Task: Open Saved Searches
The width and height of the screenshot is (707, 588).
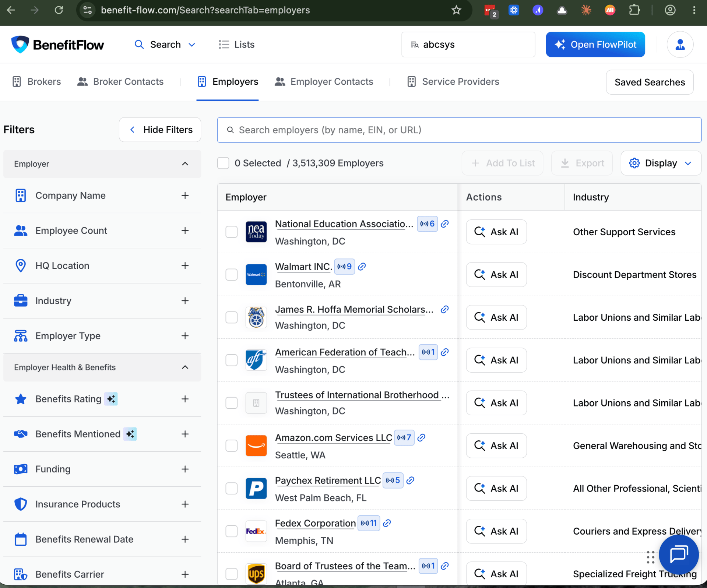Action: pos(650,82)
